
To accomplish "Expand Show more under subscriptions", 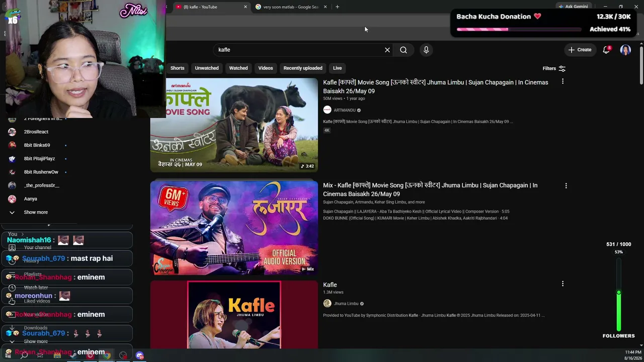I will (36, 212).
